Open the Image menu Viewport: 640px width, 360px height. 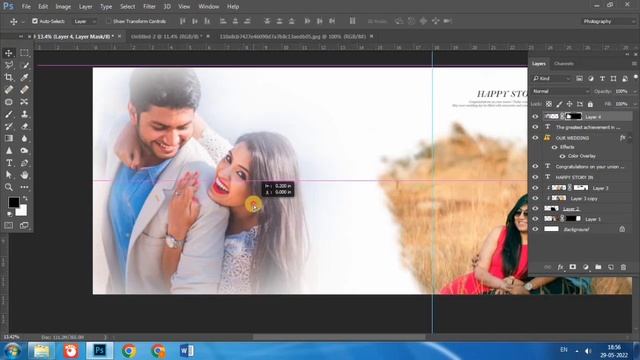63,7
